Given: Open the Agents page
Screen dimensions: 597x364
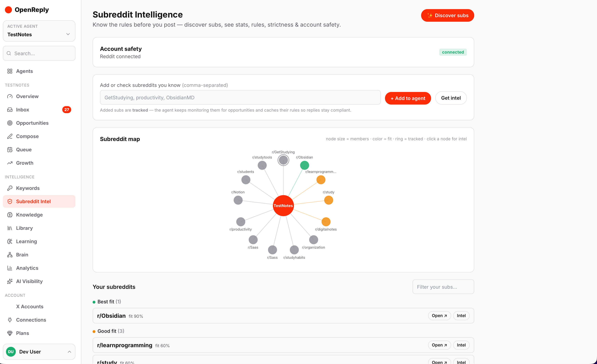Looking at the screenshot, I should 39,71.
